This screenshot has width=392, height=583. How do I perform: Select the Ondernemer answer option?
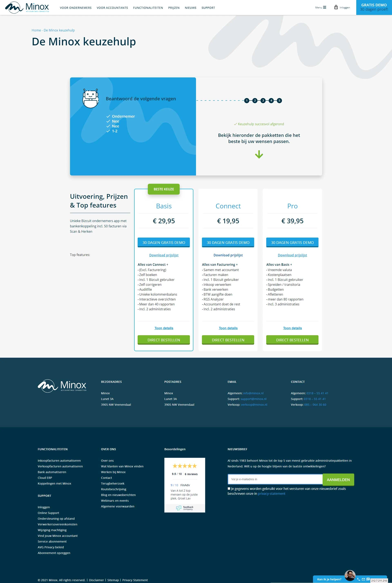122,116
